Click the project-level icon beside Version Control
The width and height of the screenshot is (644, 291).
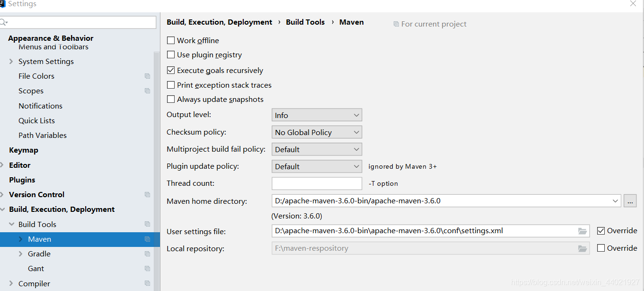coord(148,194)
